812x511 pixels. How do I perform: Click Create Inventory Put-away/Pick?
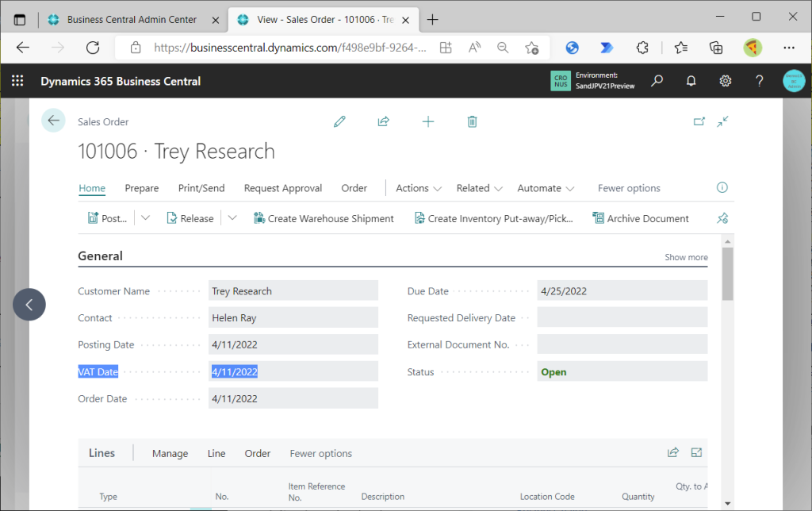click(x=493, y=218)
